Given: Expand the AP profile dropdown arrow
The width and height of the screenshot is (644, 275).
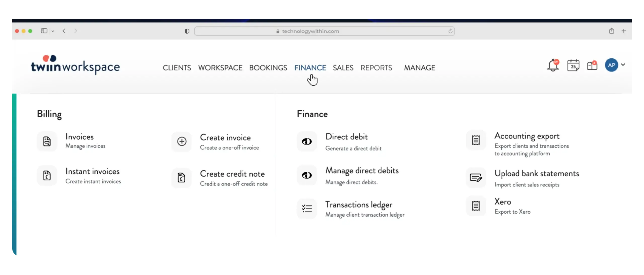Looking at the screenshot, I should pyautogui.click(x=623, y=65).
